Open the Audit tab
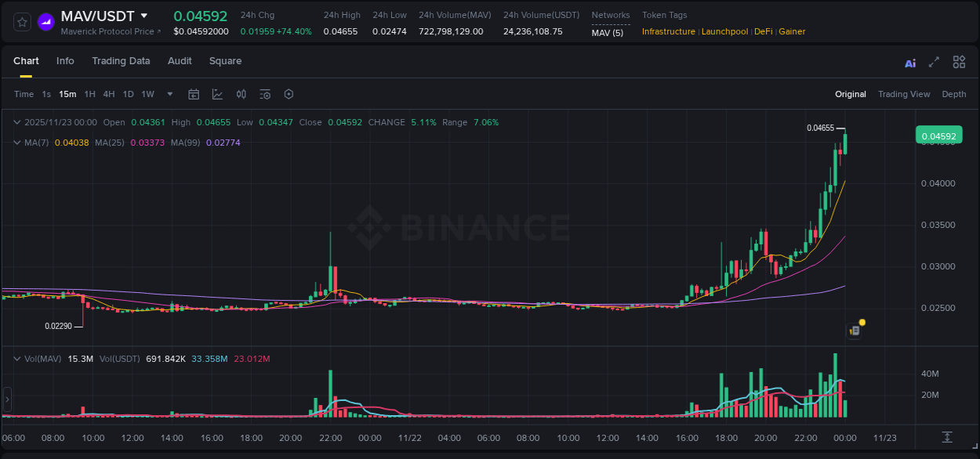Screen dimensions: 980x459 click(180, 61)
